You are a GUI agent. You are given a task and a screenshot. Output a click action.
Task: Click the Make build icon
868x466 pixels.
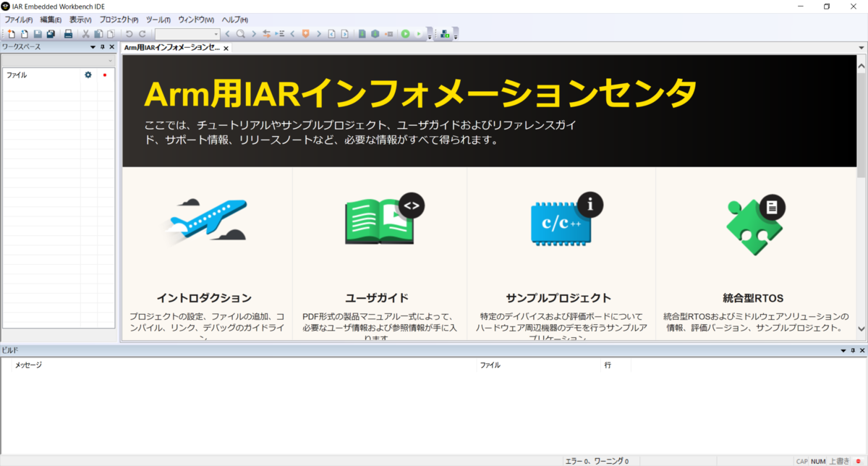[x=375, y=34]
